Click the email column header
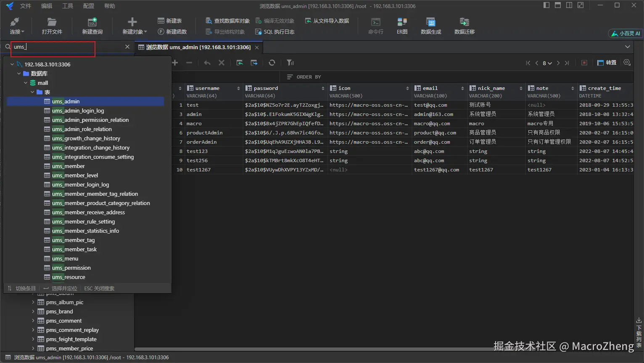 tap(439, 92)
